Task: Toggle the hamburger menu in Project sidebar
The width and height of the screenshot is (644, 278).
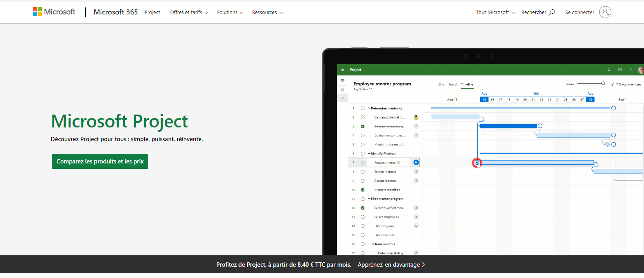Action: [342, 81]
